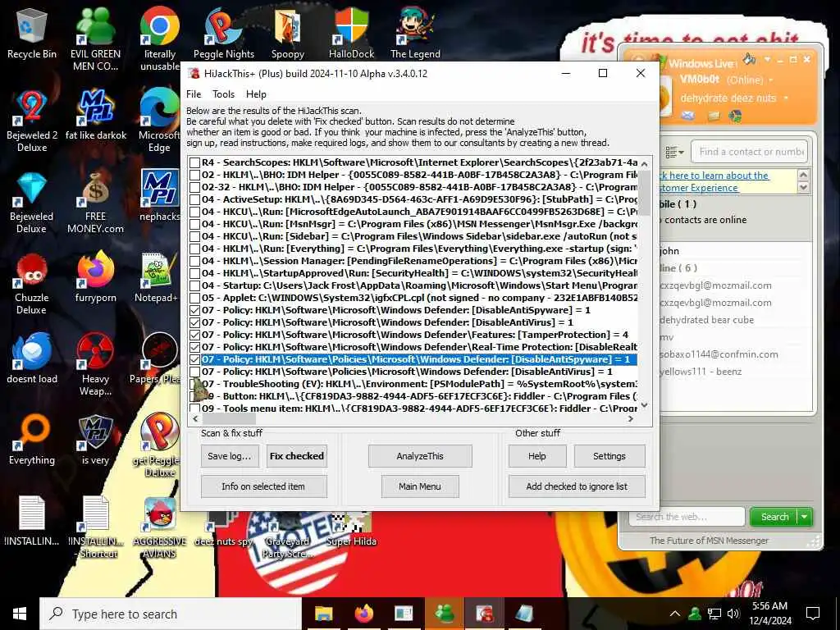
Task: Open the Messenger Search button dropdown arrow
Action: click(805, 517)
